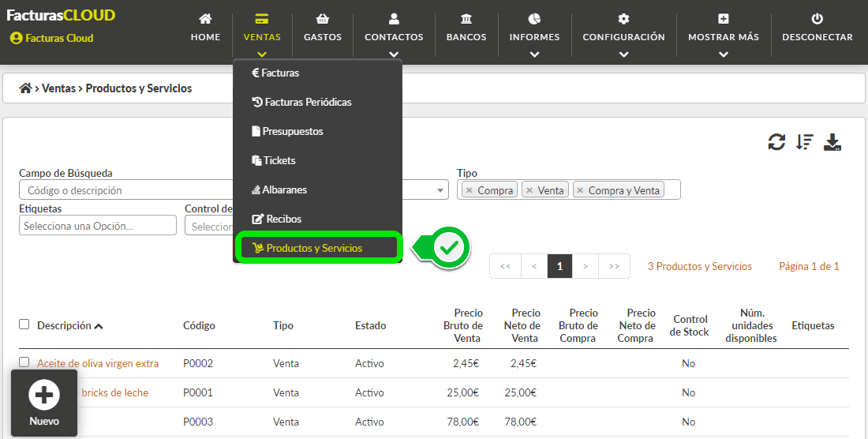Click Control de Stock column header
The height and width of the screenshot is (439, 868).
click(x=689, y=325)
